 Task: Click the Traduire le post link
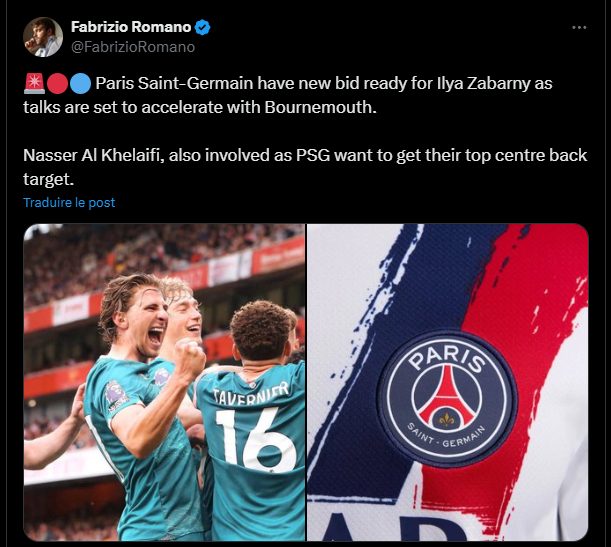pos(69,203)
